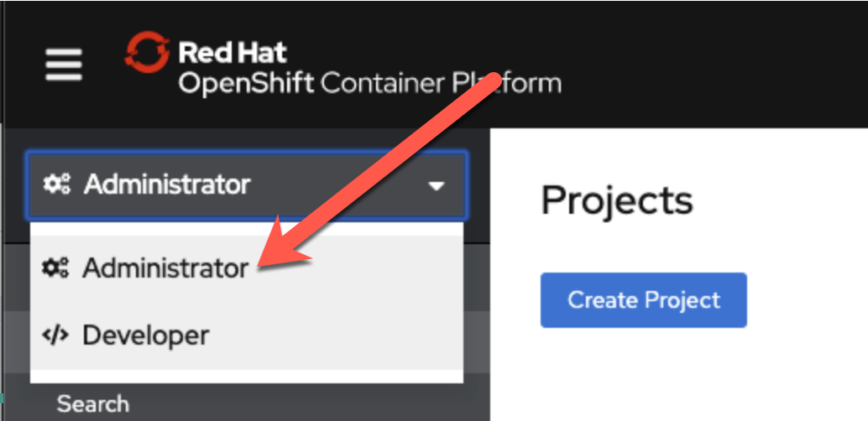Select Administrator from the perspective list
This screenshot has height=421, width=868.
(246, 268)
